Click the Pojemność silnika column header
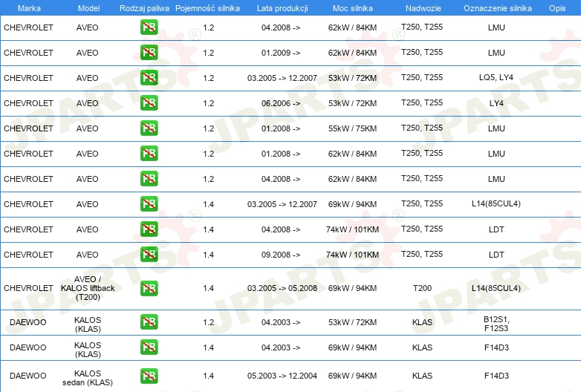Viewport: 581px width, 392px height. coord(207,8)
